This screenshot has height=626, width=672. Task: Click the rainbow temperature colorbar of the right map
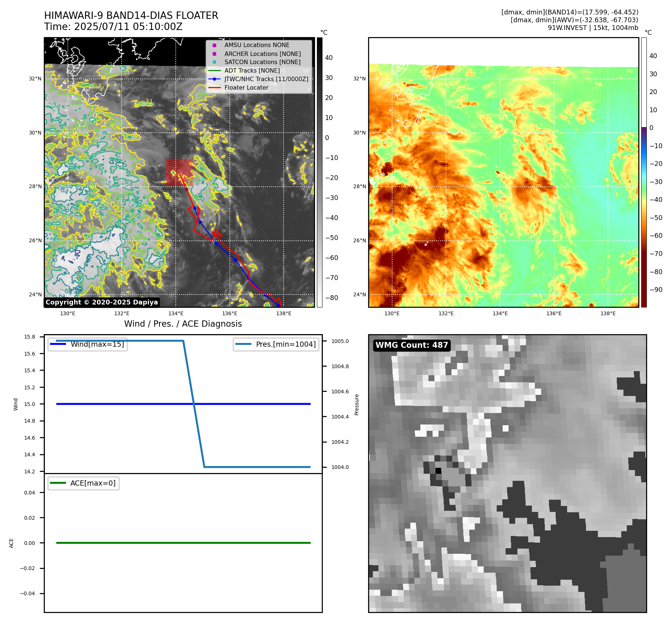[644, 172]
